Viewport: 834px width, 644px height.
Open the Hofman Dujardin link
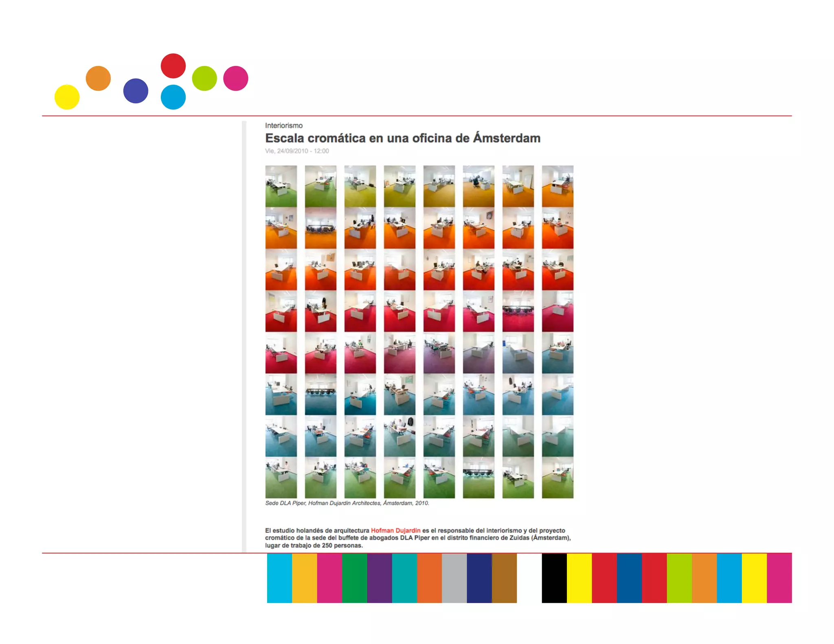click(x=395, y=530)
